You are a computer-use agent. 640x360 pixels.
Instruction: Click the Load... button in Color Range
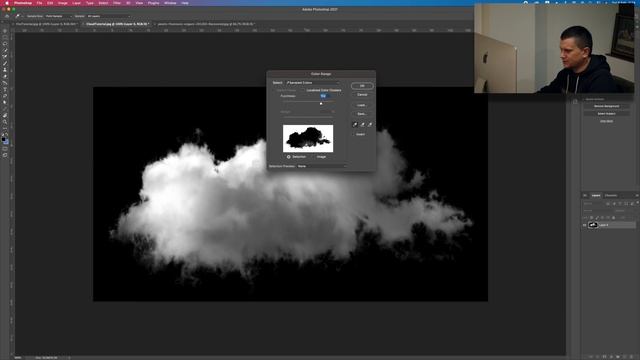pyautogui.click(x=362, y=105)
